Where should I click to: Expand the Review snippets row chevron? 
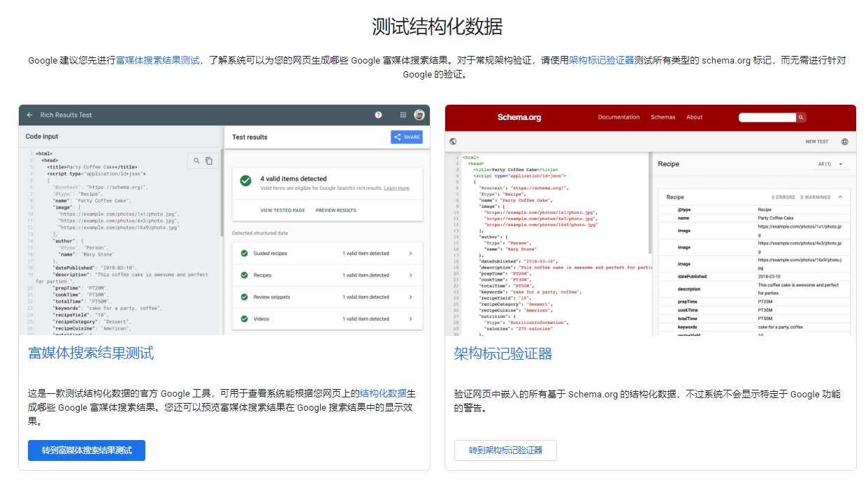pos(411,297)
